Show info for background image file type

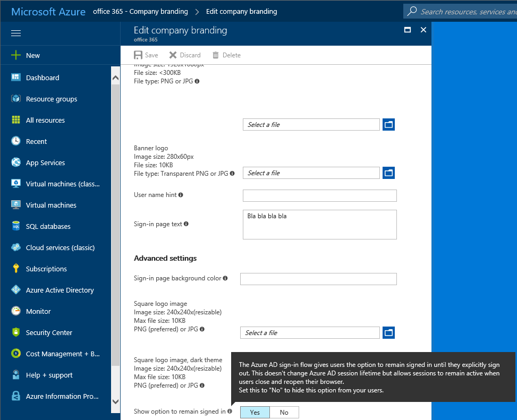point(197,81)
